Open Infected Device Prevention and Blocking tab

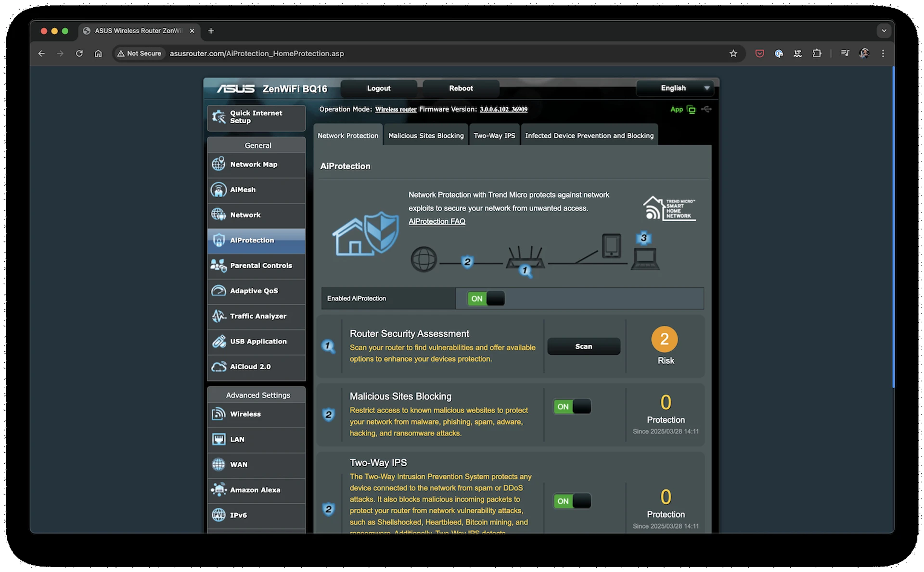589,136
